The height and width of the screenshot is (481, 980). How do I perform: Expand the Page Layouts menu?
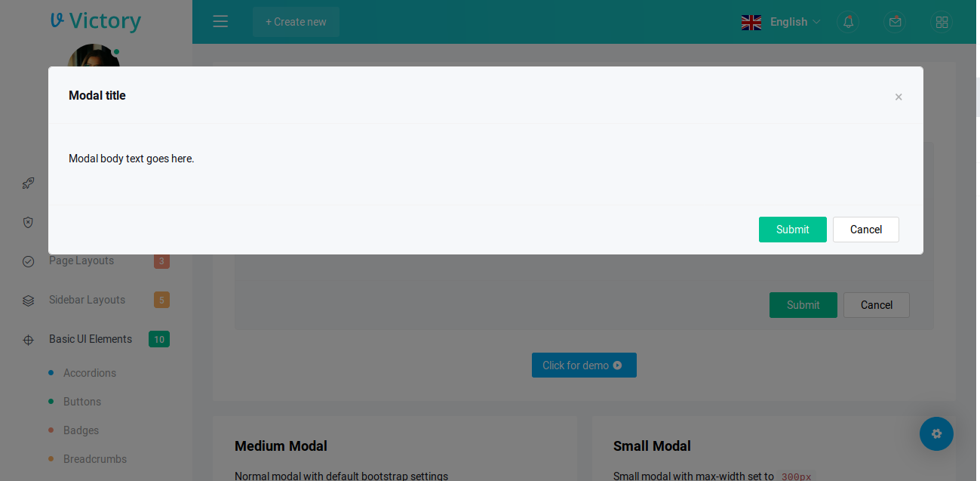81,261
